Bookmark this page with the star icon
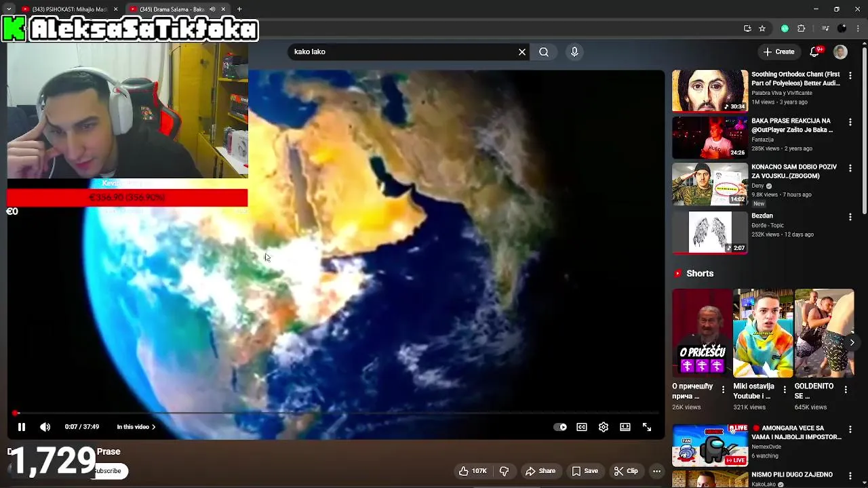This screenshot has height=488, width=868. pos(762,28)
